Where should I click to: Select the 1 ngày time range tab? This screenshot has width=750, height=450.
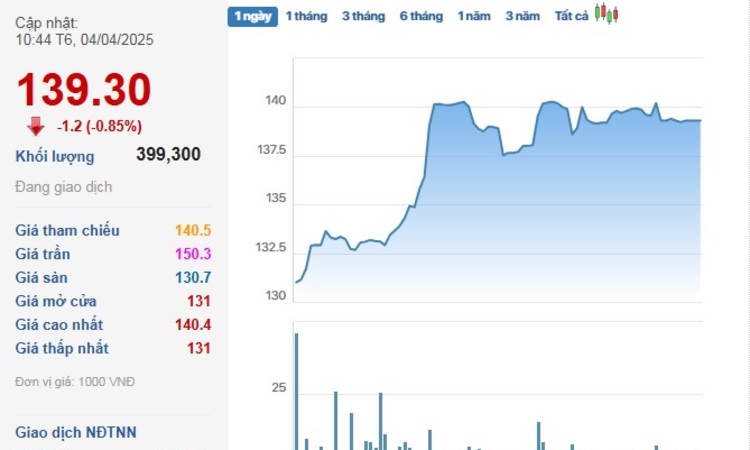pyautogui.click(x=253, y=16)
